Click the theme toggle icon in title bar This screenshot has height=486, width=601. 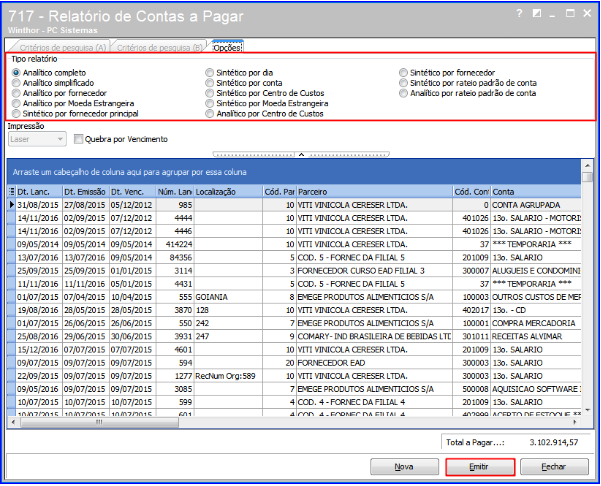click(537, 14)
